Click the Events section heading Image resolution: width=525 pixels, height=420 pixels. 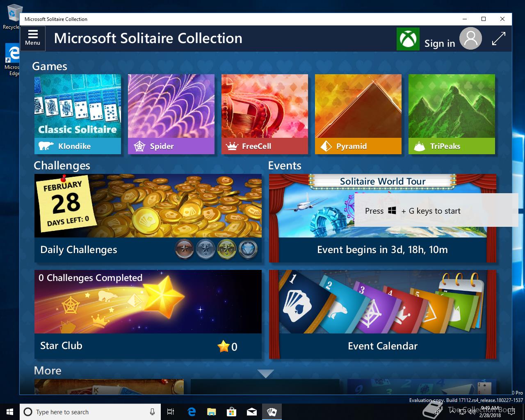point(285,166)
